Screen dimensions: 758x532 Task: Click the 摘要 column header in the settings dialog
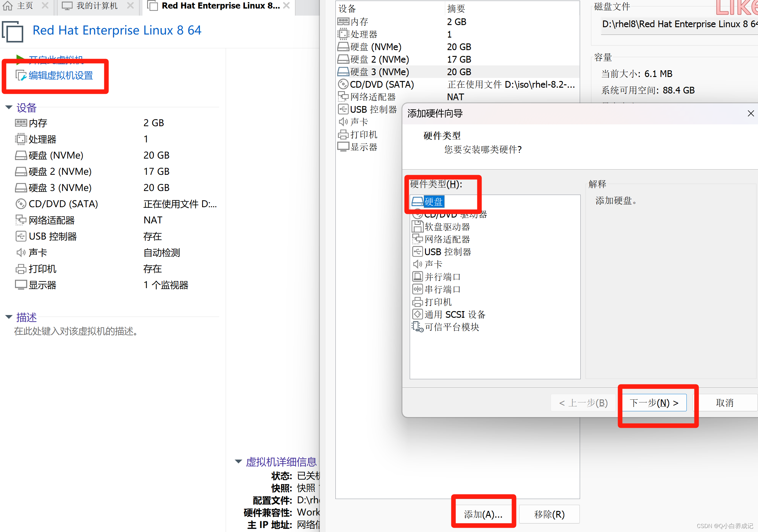tap(512, 9)
